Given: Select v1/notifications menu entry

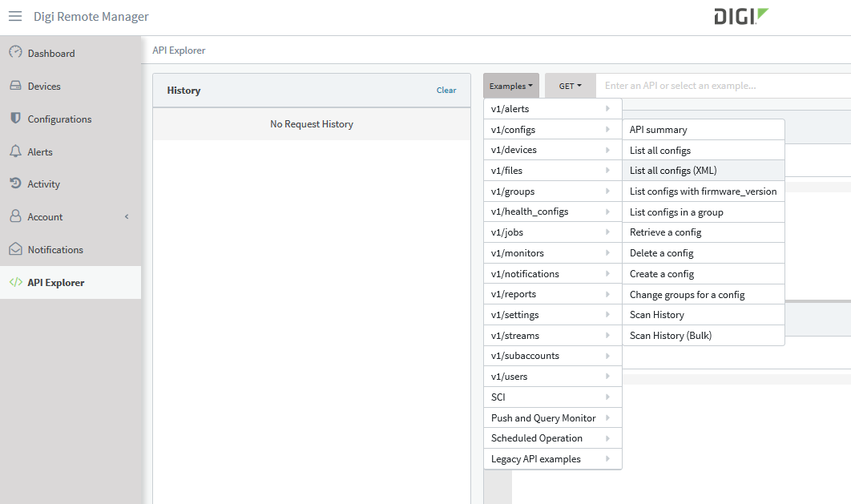Looking at the screenshot, I should [552, 274].
